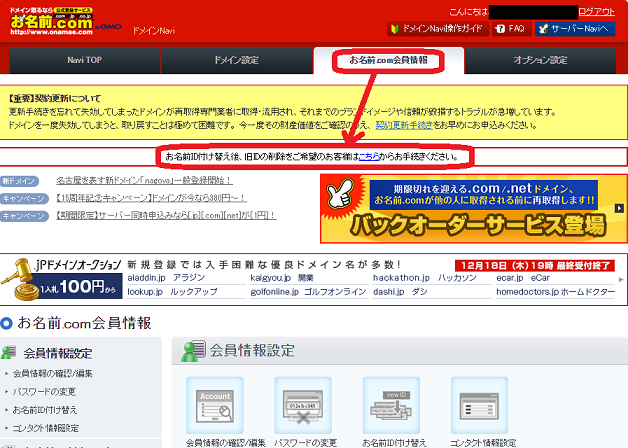Click the コンタクト情報設定 icon
The width and height of the screenshot is (628, 448).
(479, 406)
